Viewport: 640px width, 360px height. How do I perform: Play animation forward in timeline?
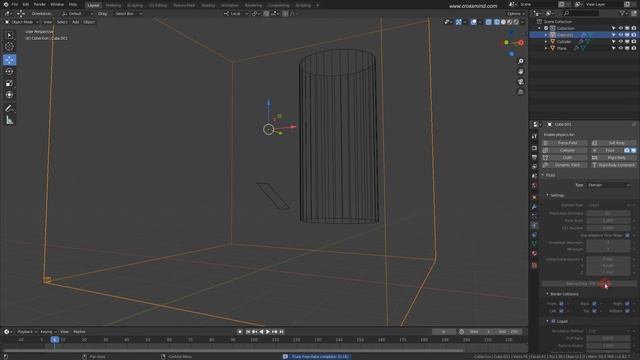click(268, 332)
